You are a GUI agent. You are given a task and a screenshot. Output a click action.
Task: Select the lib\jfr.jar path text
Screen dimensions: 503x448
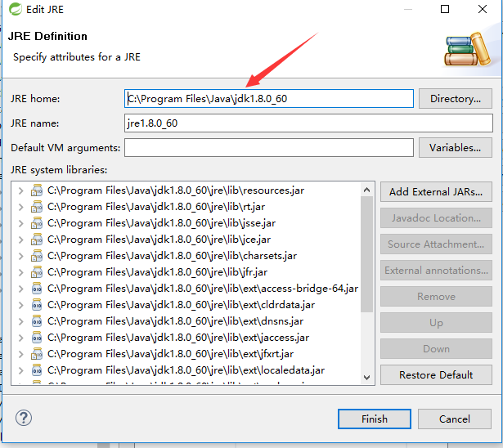click(157, 272)
